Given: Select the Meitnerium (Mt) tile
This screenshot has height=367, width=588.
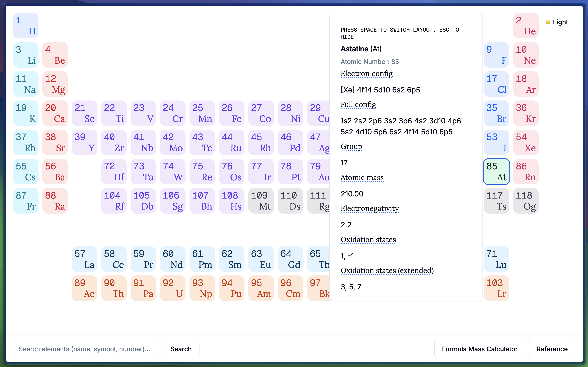Looking at the screenshot, I should 261,201.
